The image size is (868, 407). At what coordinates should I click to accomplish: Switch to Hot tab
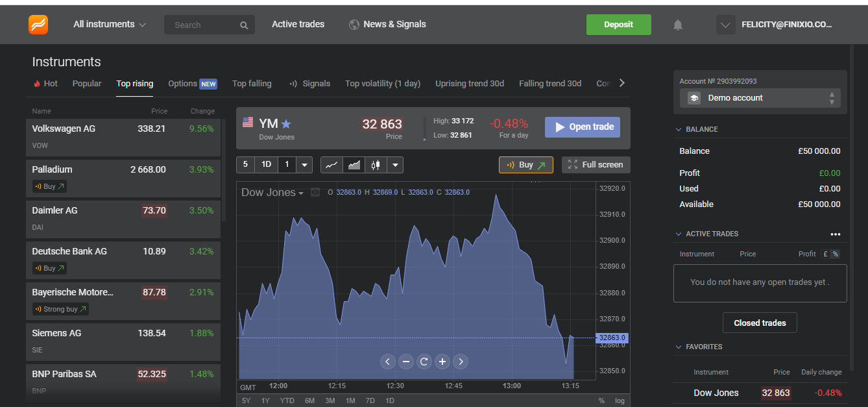tap(45, 84)
